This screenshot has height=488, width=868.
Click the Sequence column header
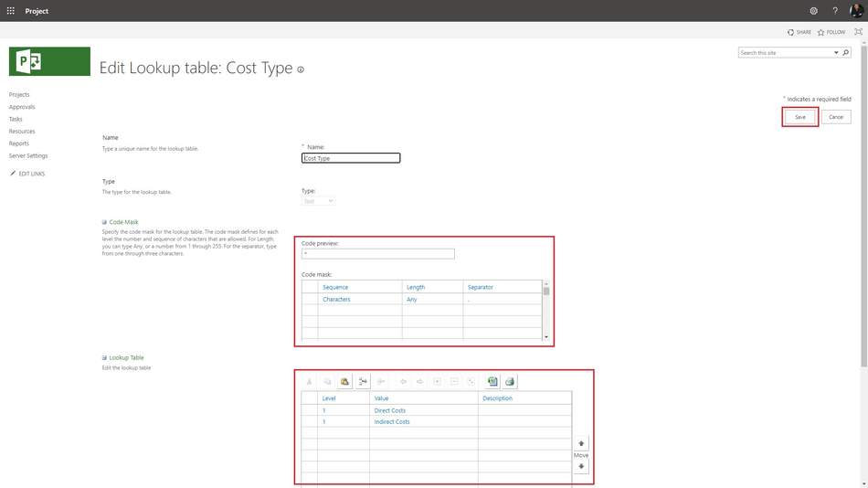point(360,287)
